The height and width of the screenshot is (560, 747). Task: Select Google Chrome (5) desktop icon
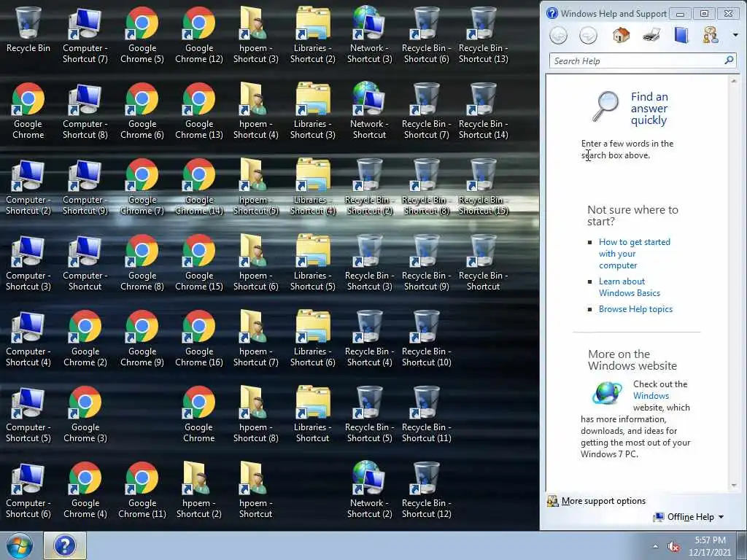(x=142, y=35)
